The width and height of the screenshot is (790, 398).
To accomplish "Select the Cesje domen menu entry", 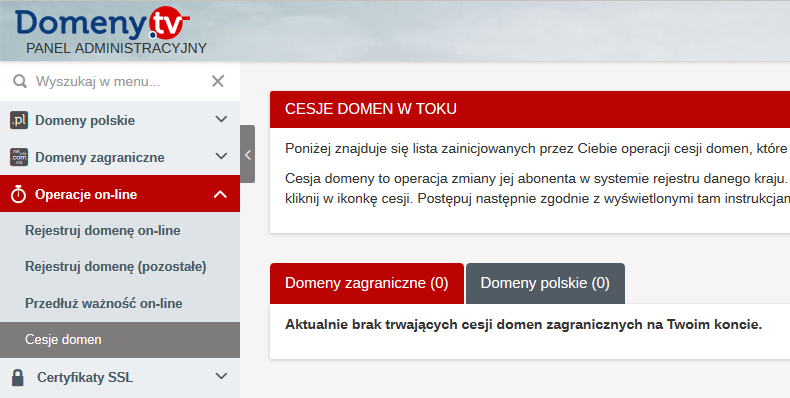I will 120,340.
